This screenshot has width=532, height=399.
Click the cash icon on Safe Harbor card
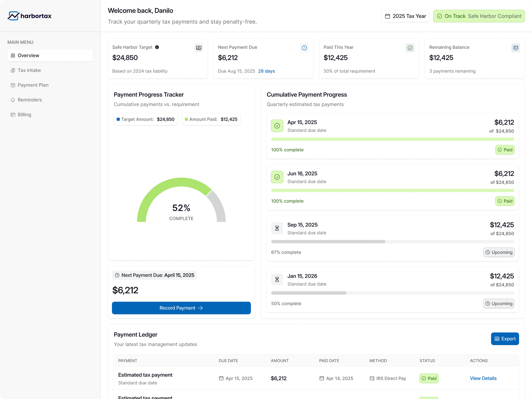pos(199,48)
